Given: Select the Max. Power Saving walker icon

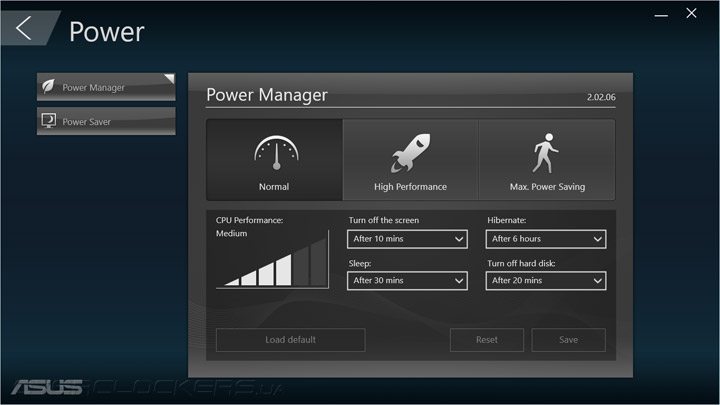Looking at the screenshot, I should coord(546,153).
